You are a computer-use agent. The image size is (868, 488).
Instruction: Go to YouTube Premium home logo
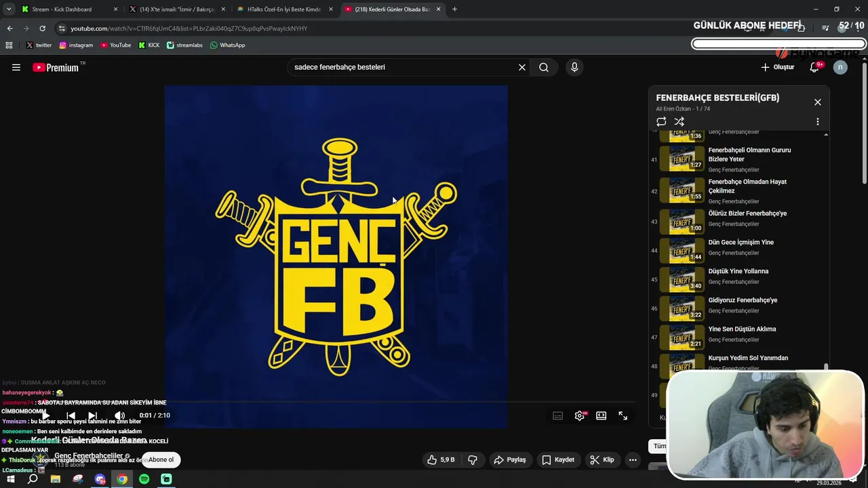pos(56,67)
